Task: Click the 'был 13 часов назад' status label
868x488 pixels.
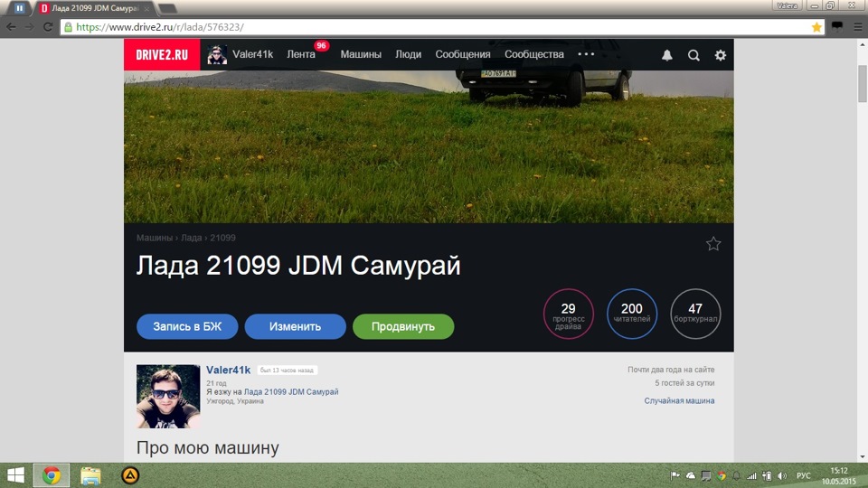Action: pyautogui.click(x=287, y=371)
